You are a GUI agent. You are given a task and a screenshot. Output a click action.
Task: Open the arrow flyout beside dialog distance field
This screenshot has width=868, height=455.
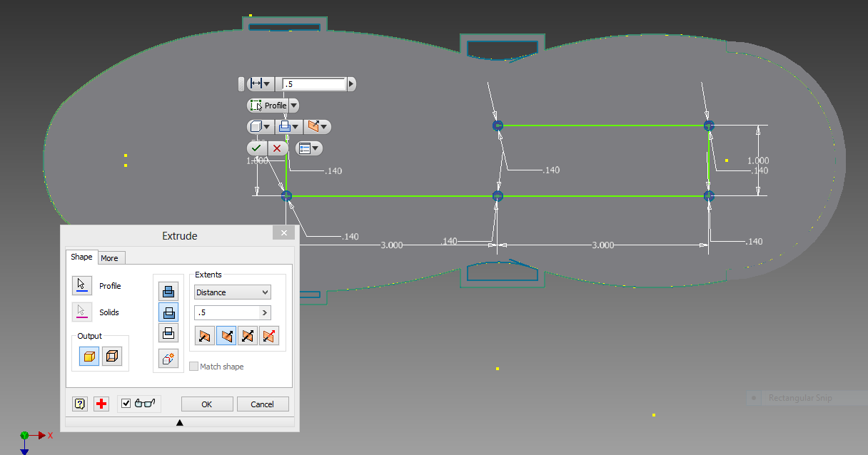265,312
